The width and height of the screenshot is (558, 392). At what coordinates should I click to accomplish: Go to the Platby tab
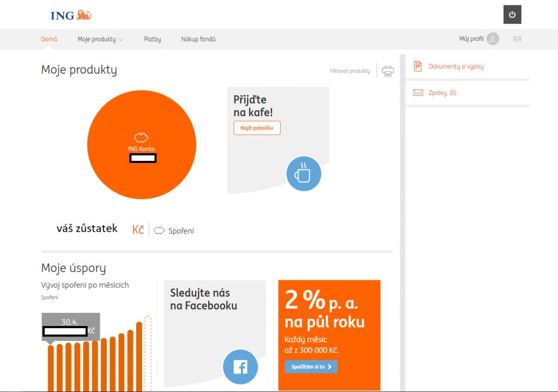(x=153, y=39)
